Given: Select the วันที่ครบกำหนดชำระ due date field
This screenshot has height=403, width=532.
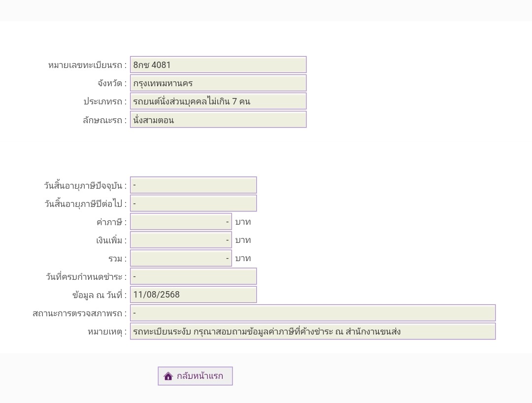Looking at the screenshot, I should [x=193, y=276].
